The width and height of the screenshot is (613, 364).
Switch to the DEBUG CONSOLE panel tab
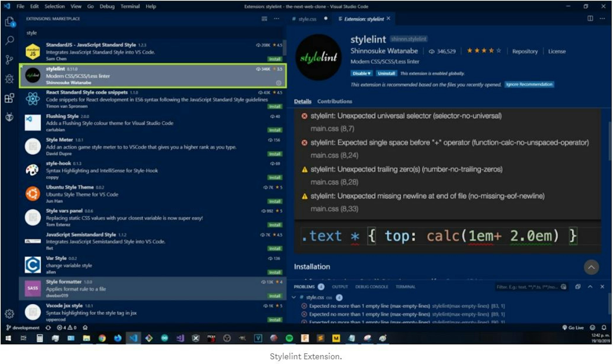(372, 286)
